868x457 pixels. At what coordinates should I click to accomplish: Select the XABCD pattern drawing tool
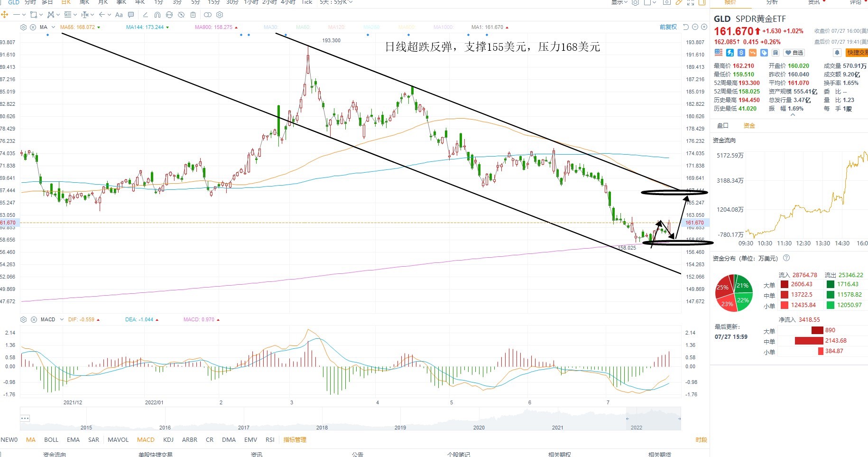[x=51, y=15]
